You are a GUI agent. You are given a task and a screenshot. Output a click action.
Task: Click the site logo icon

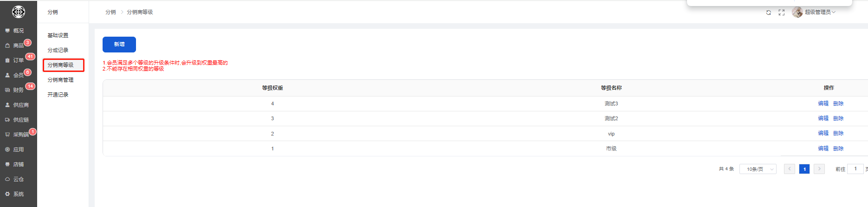19,12
